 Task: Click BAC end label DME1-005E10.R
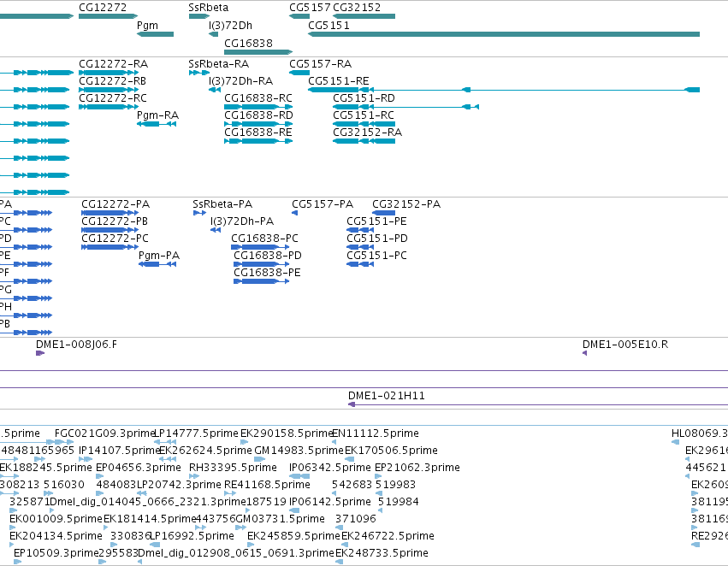pos(625,345)
